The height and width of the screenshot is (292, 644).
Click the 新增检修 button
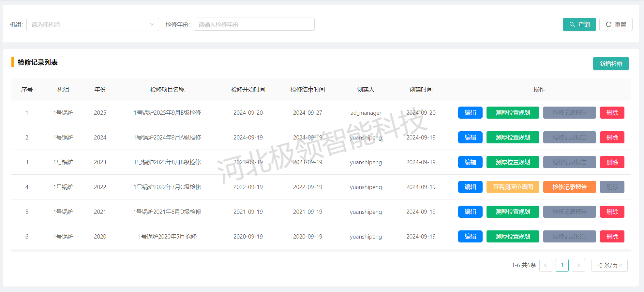[x=611, y=64]
